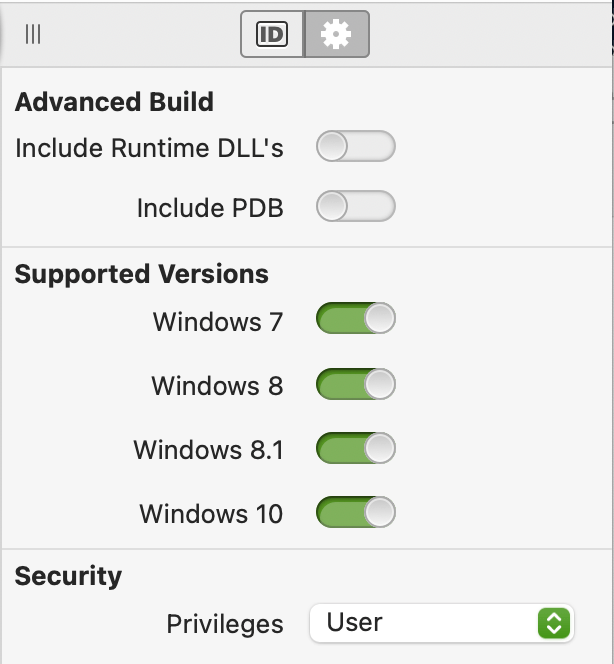Click the Security section heading
Screen dimensions: 614x664
click(68, 576)
